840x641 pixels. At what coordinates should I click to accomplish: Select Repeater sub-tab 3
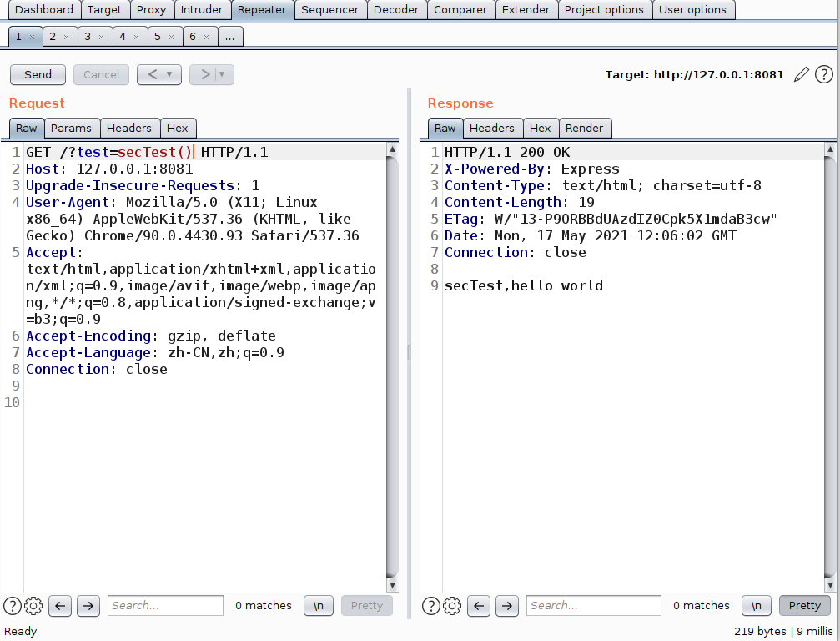[x=88, y=37]
